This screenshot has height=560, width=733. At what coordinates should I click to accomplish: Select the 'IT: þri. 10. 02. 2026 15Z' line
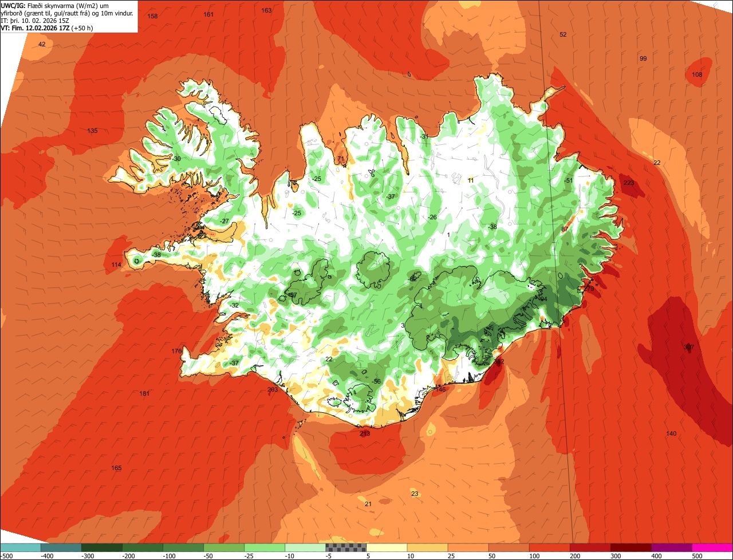click(x=35, y=20)
